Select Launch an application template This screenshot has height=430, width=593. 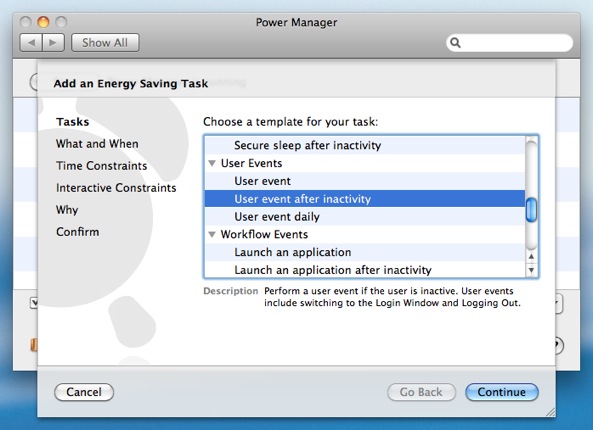(x=365, y=252)
